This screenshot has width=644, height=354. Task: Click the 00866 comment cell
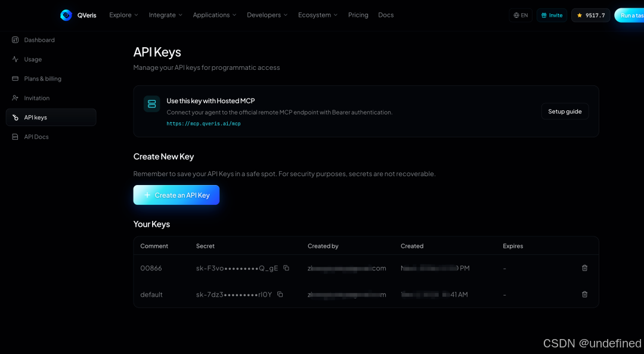point(151,268)
